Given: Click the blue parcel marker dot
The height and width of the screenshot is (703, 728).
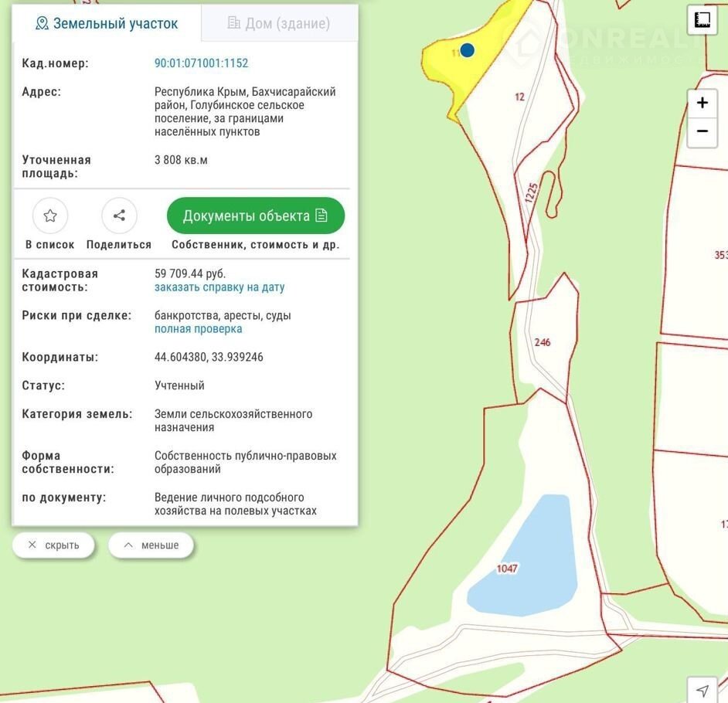Looking at the screenshot, I should coord(467,50).
